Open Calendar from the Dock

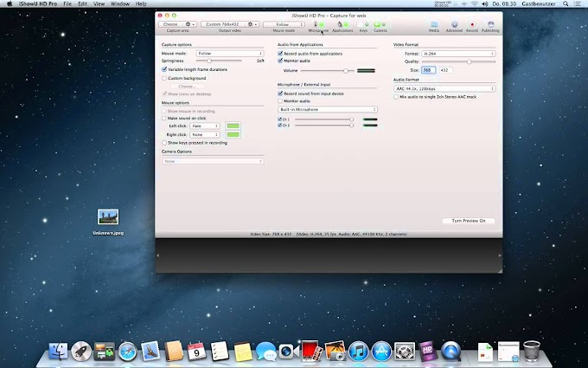pyautogui.click(x=196, y=352)
